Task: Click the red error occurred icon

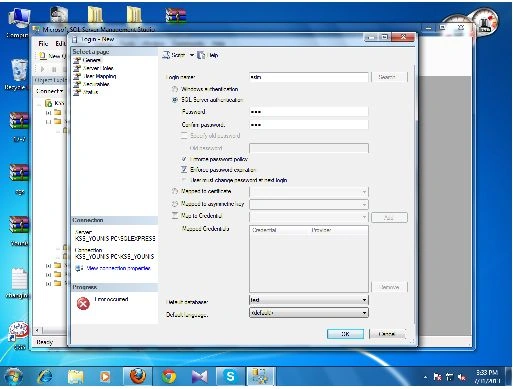Action: tap(83, 304)
